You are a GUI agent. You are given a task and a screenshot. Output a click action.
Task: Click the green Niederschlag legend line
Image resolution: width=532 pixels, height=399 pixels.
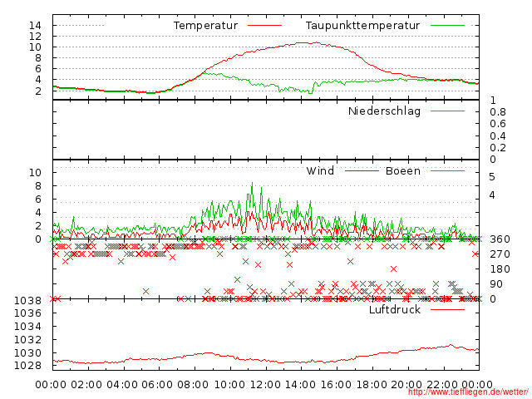click(447, 111)
